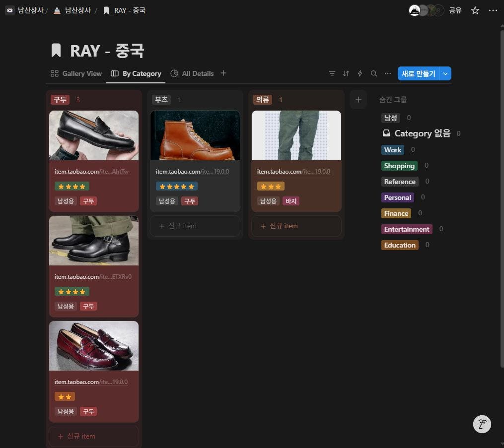The width and height of the screenshot is (504, 448).
Task: Add a new group column plus button
Action: tap(359, 100)
